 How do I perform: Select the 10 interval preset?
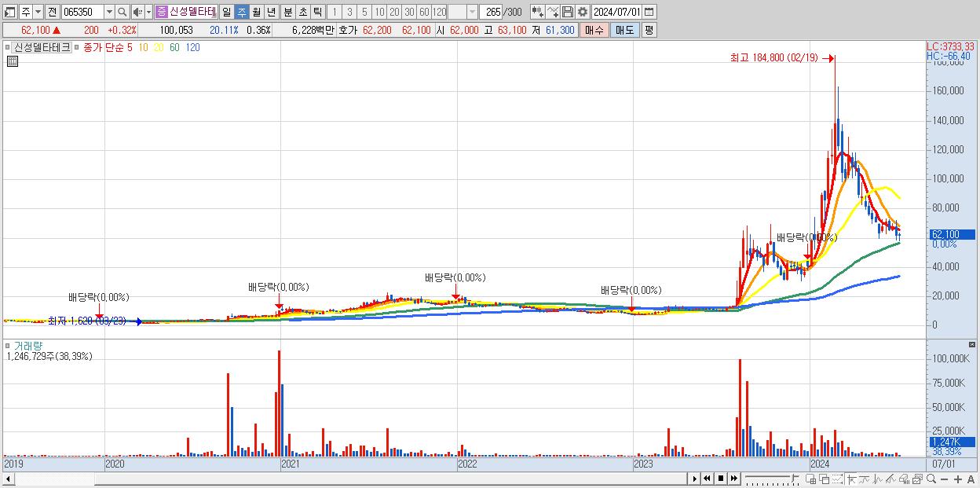point(379,12)
